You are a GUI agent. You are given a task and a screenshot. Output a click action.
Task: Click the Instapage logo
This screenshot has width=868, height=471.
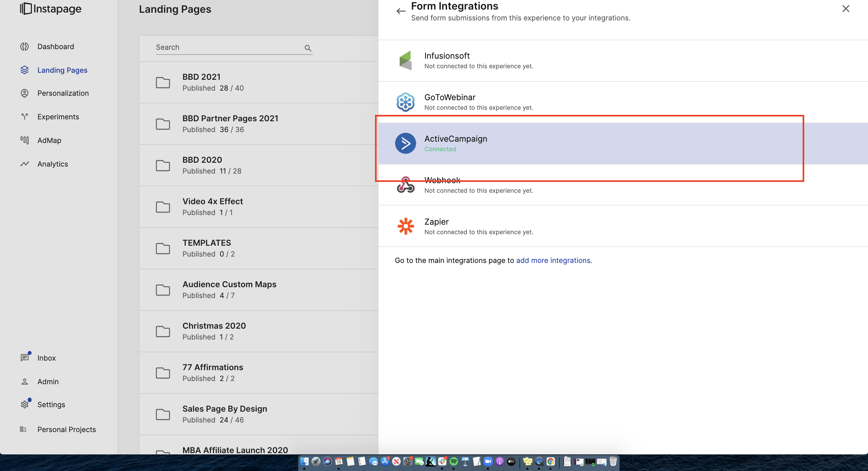click(x=51, y=9)
